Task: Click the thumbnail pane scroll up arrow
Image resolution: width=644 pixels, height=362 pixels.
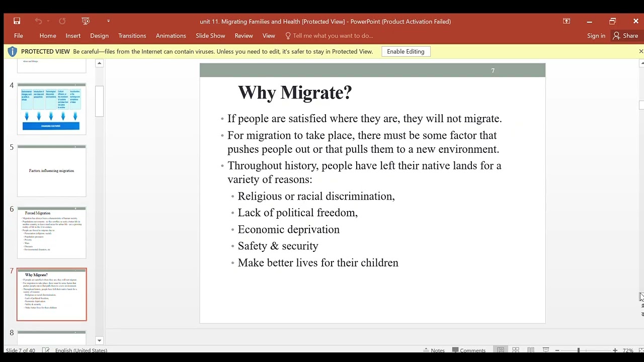Action: click(99, 63)
